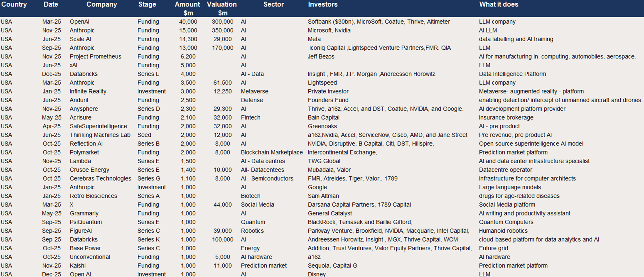This screenshot has width=644, height=277.
Task: Select the 40,000 amount cell
Action: [188, 22]
